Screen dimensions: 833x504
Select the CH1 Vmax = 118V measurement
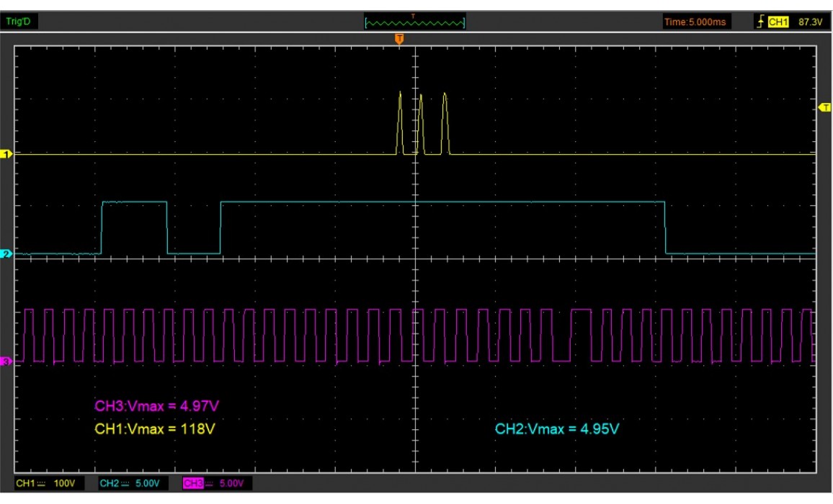(x=155, y=429)
